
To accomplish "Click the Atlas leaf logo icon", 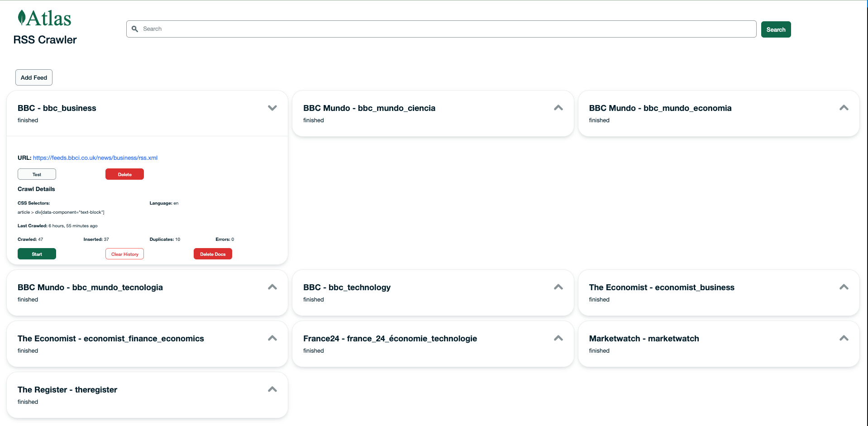I will [x=21, y=18].
